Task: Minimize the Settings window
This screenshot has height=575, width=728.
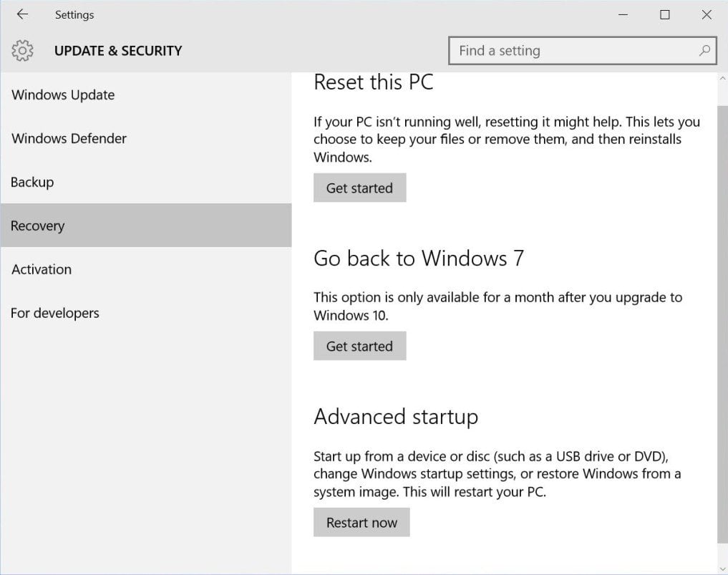Action: (x=623, y=14)
